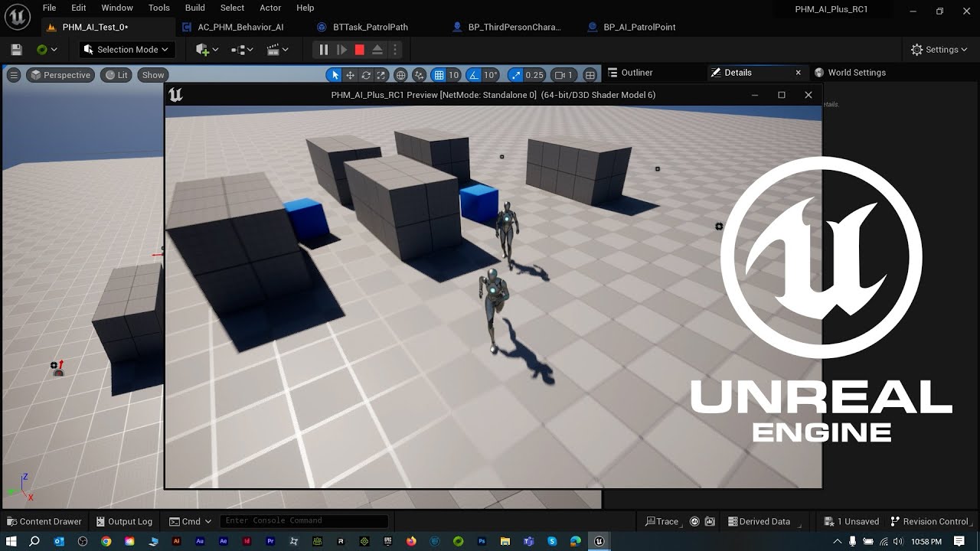This screenshot has width=980, height=551.
Task: Toggle grid snapping on or off
Action: [x=439, y=75]
